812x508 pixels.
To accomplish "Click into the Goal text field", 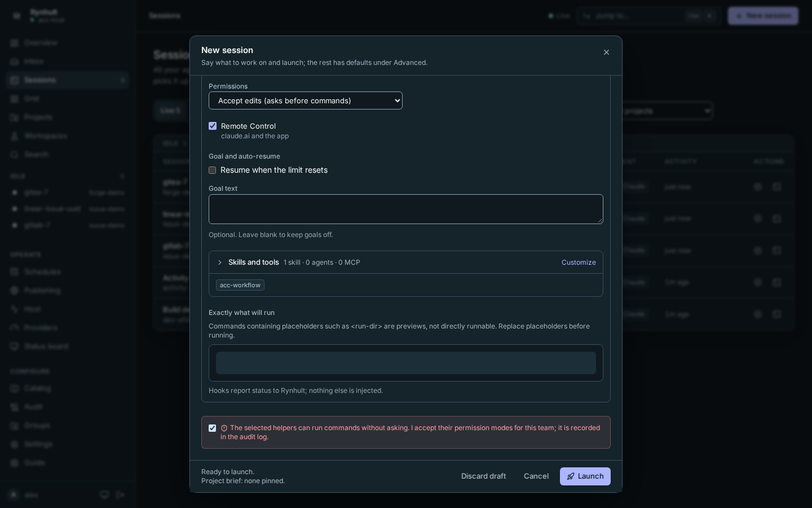I will point(405,209).
